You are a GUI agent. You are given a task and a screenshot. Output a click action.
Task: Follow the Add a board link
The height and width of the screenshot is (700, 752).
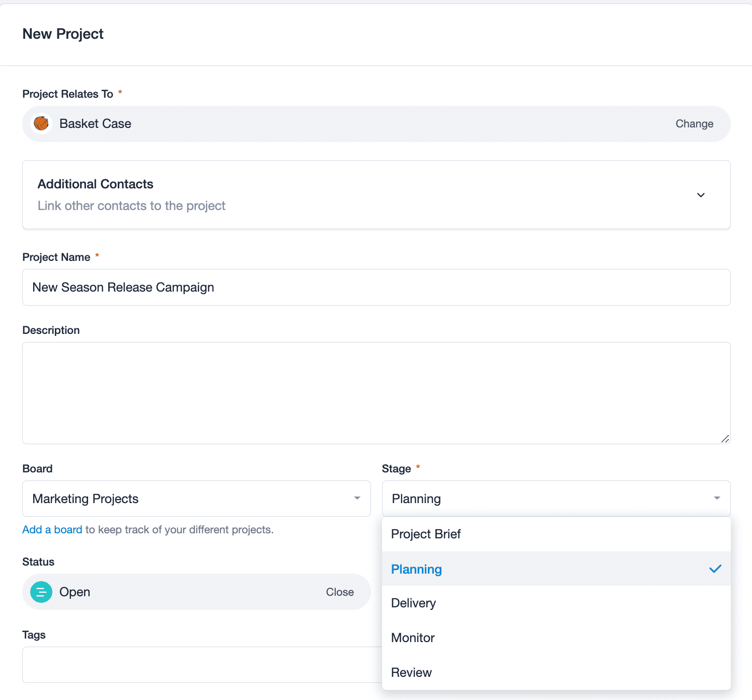pyautogui.click(x=52, y=530)
